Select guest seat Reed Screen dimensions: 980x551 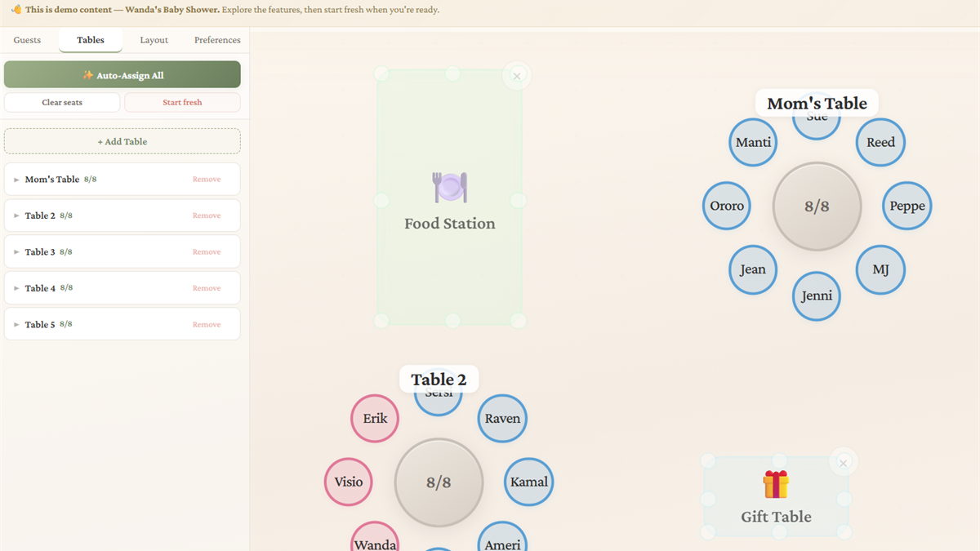click(x=880, y=142)
